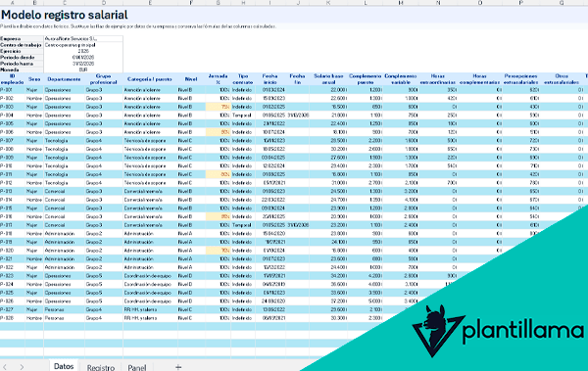Image resolution: width=588 pixels, height=371 pixels.
Task: Select the 'Tipo contrato' column header
Action: pos(243,79)
